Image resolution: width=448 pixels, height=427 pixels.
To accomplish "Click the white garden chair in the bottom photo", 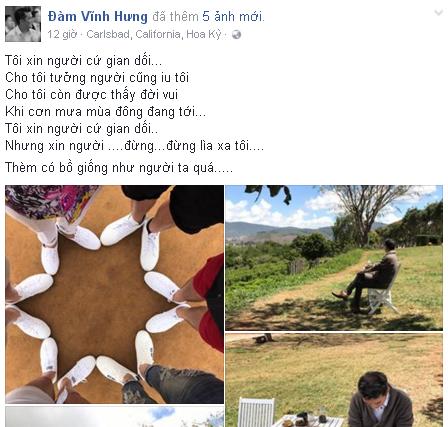I will coord(256,412).
